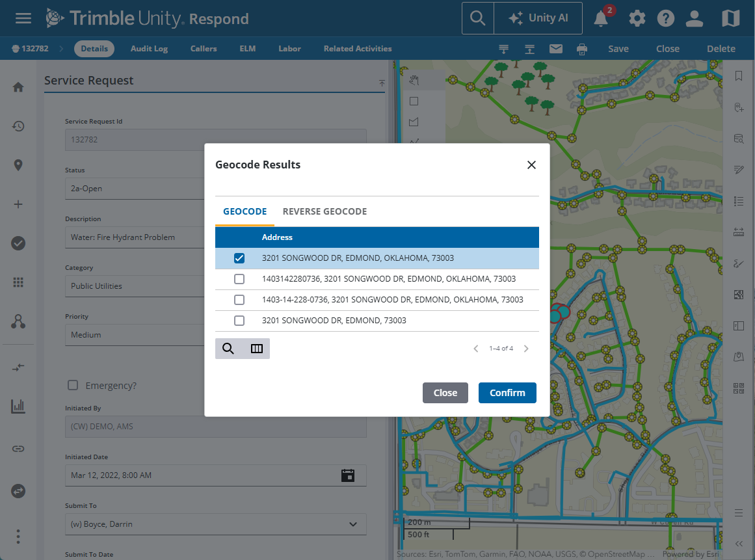Click the Home icon in sidebar

(x=18, y=87)
